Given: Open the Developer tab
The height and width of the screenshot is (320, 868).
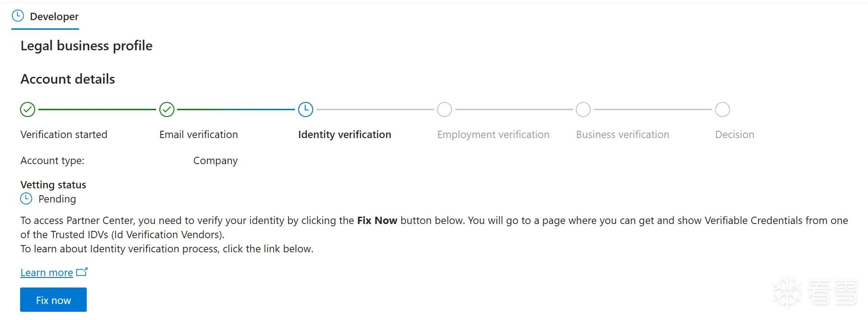Looking at the screenshot, I should click(45, 16).
